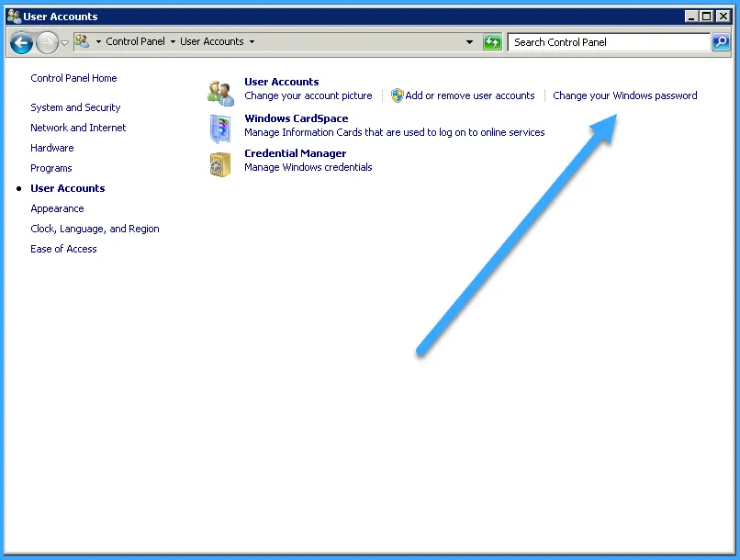Open the address bar history dropdown

click(x=469, y=42)
